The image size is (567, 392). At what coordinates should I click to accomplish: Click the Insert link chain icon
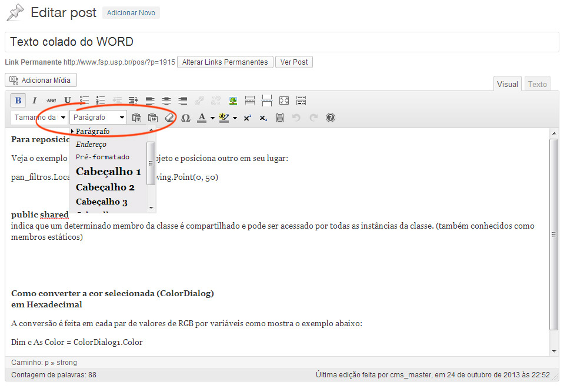pos(199,100)
